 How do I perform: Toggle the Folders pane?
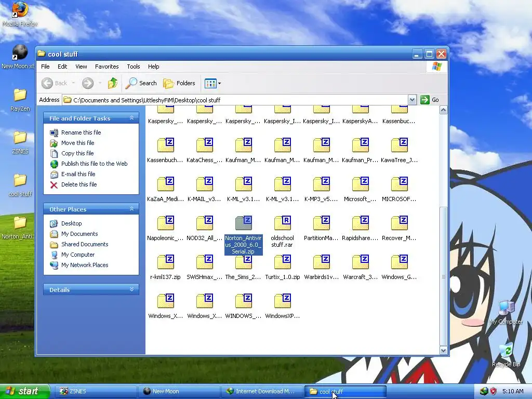pos(179,83)
